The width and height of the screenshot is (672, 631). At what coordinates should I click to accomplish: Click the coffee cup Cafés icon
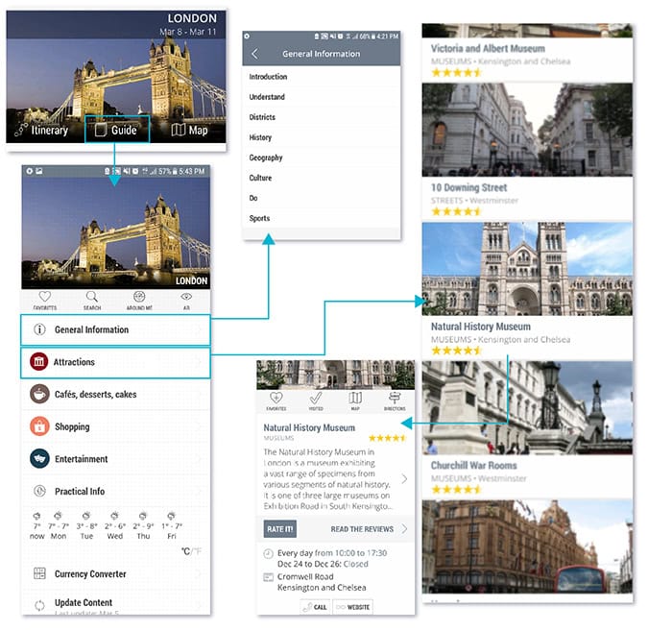click(x=39, y=394)
